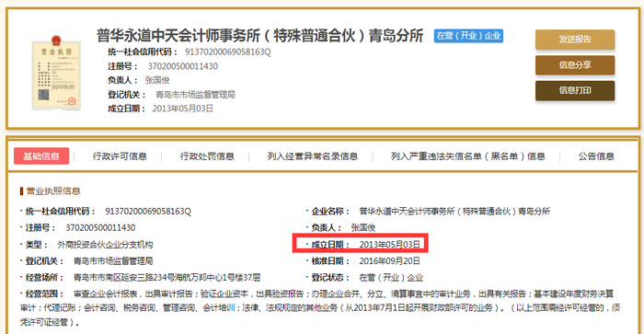
Task: Click header 登记机关 value 青岛市市场监督管理局
Action: (195, 95)
